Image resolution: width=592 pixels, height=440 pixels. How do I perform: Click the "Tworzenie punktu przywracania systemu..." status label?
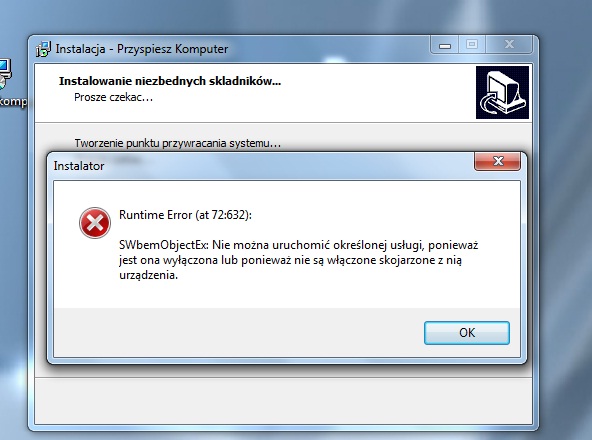(x=177, y=143)
